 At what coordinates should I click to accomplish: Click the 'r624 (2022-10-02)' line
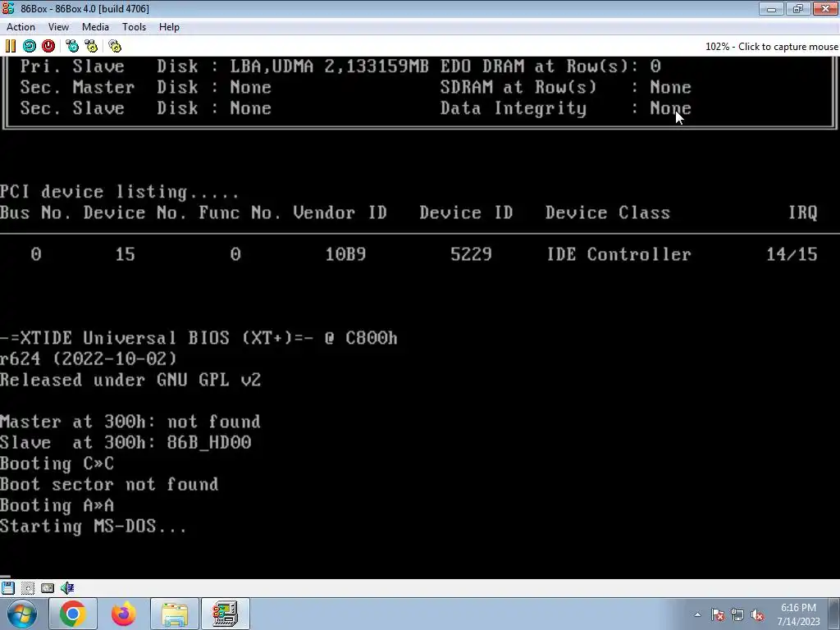pos(89,358)
